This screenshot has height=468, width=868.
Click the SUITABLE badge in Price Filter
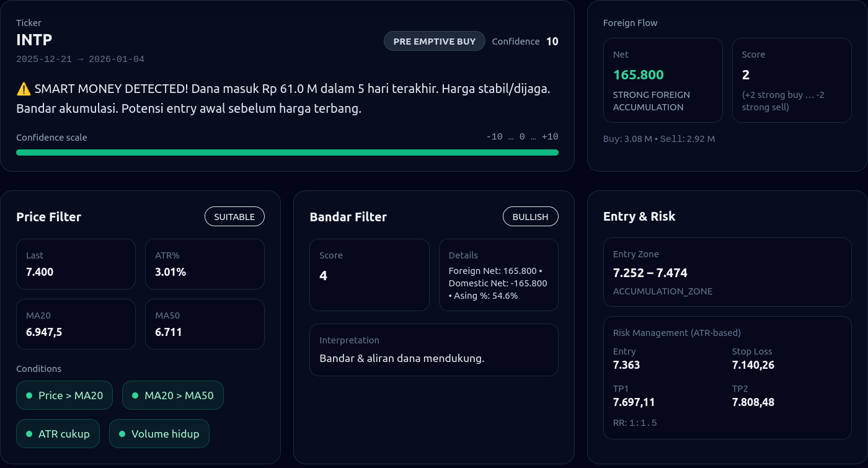(x=234, y=217)
